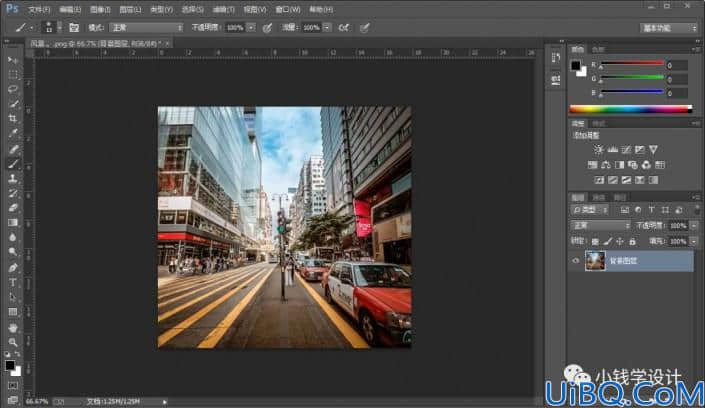Select the Clone Stamp tool

point(13,179)
